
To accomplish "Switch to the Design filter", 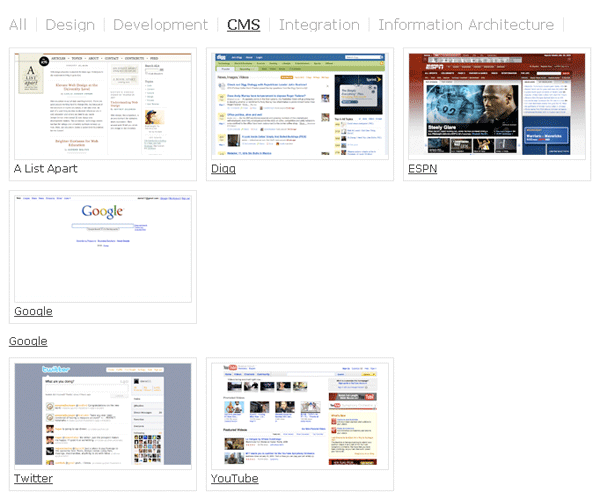I will [x=70, y=25].
